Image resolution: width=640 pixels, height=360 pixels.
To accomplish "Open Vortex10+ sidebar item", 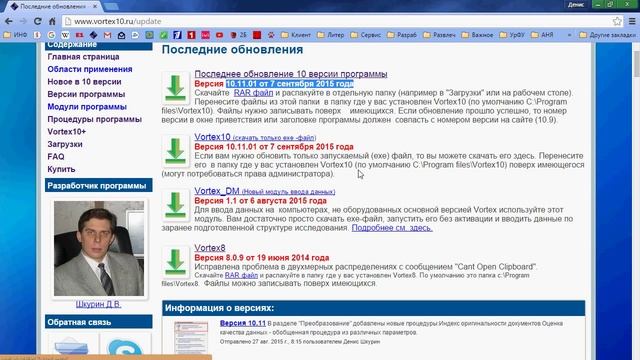I will pos(67,132).
